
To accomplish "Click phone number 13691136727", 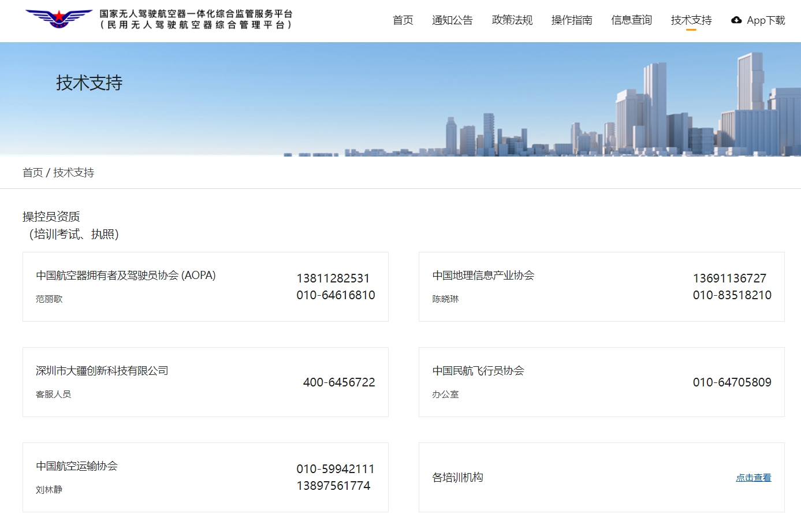I will (x=729, y=278).
